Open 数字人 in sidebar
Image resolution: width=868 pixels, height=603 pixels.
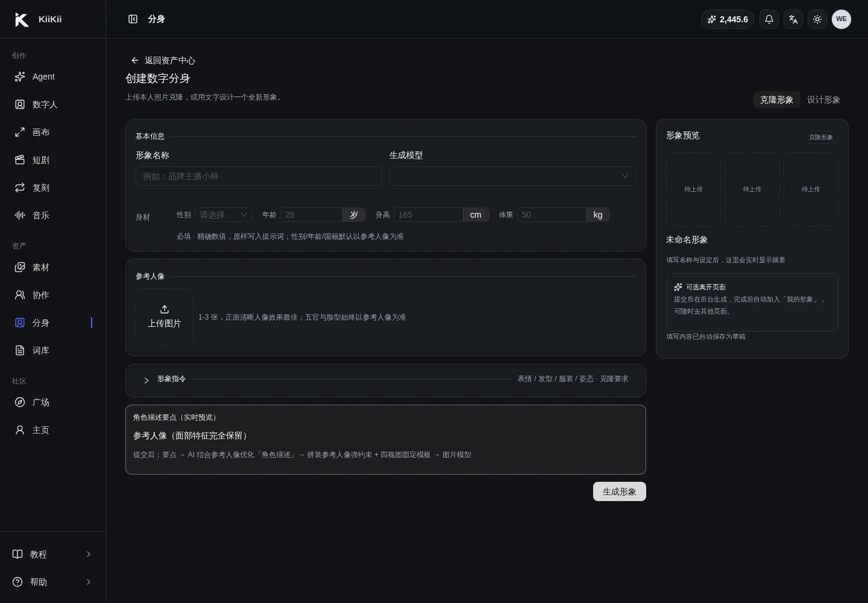click(53, 104)
